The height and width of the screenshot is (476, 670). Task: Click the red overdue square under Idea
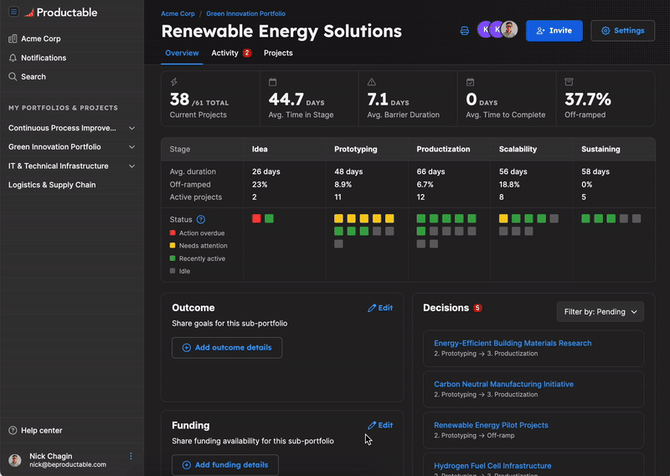click(256, 218)
